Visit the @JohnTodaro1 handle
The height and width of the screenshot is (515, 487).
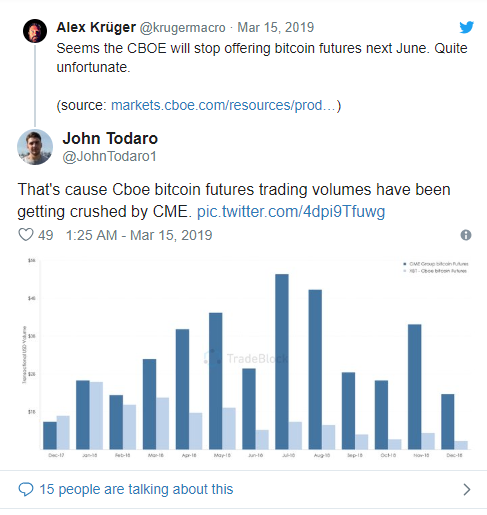coord(110,156)
